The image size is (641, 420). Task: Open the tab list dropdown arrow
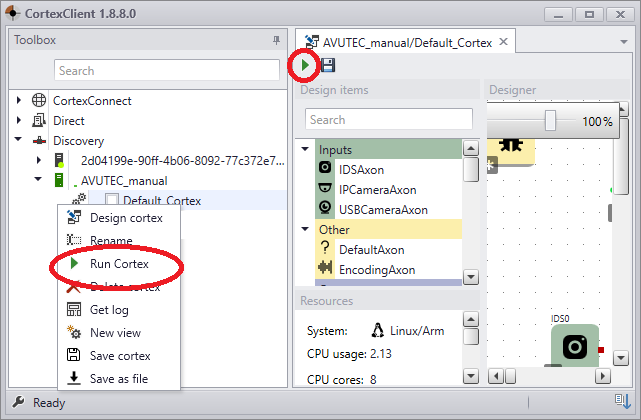click(x=623, y=42)
